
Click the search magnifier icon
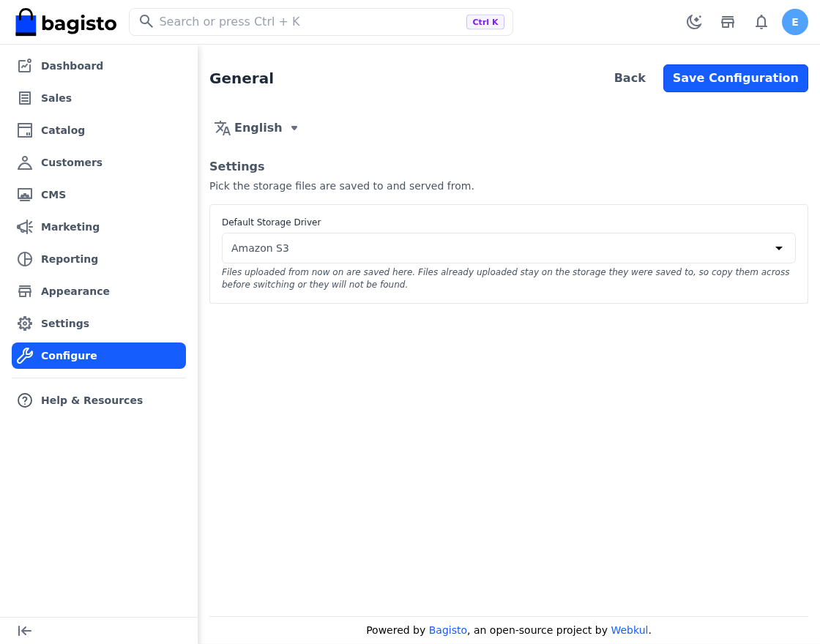coord(146,21)
